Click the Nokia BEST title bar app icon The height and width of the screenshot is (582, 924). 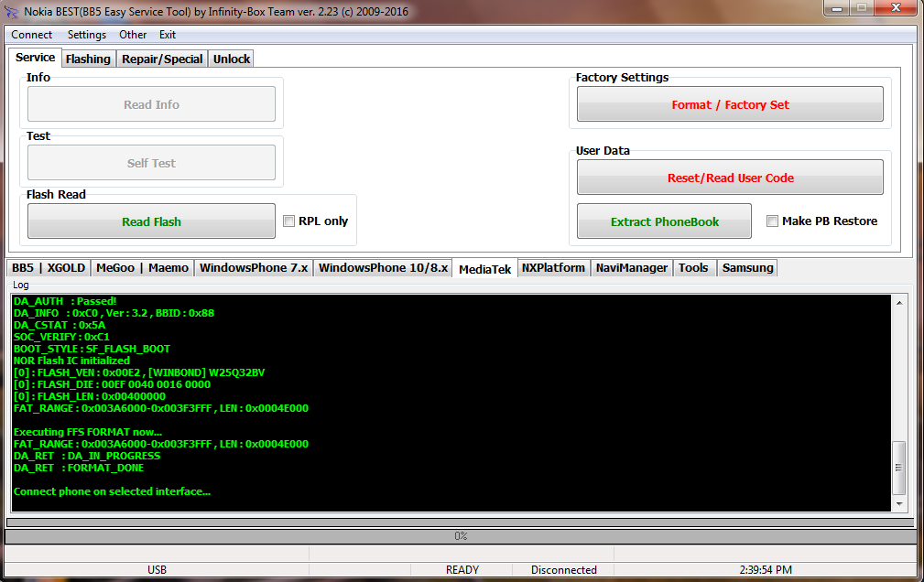coord(11,11)
